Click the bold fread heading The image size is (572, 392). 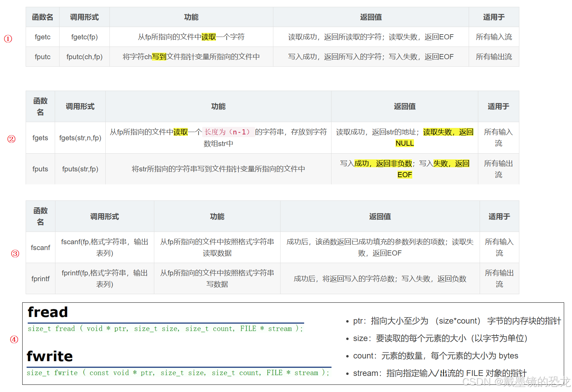[48, 312]
